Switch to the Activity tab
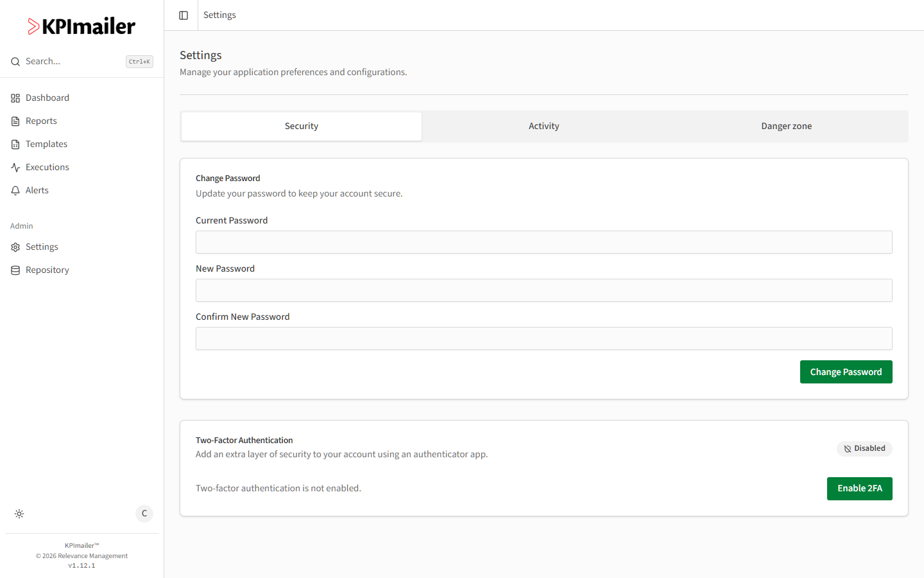This screenshot has width=924, height=578. pos(544,127)
